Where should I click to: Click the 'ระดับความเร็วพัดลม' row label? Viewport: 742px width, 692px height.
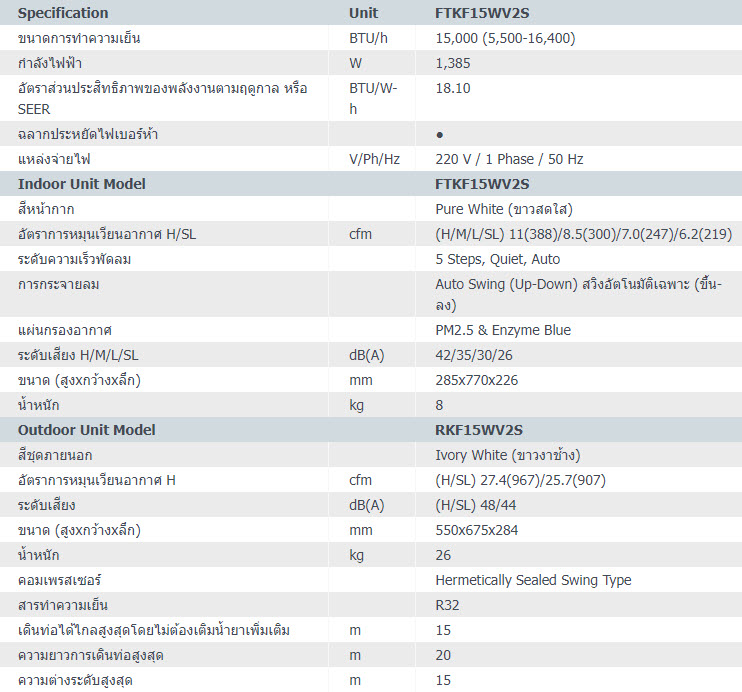(x=74, y=259)
